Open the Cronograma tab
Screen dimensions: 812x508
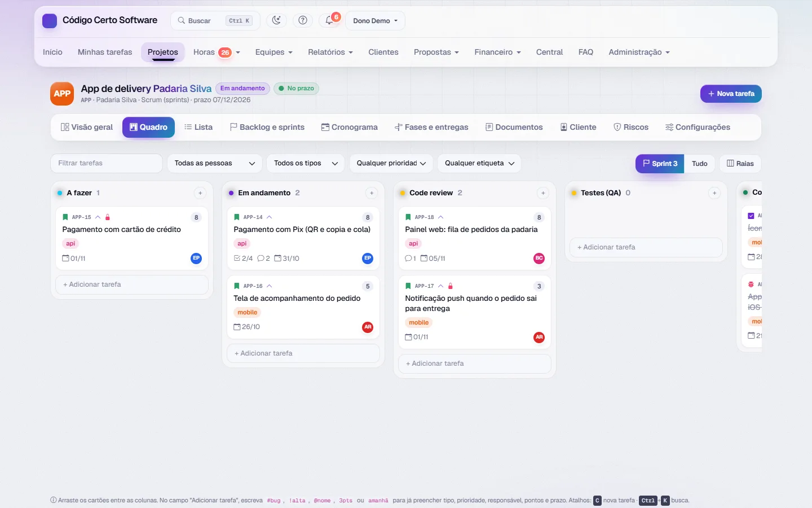click(x=350, y=128)
